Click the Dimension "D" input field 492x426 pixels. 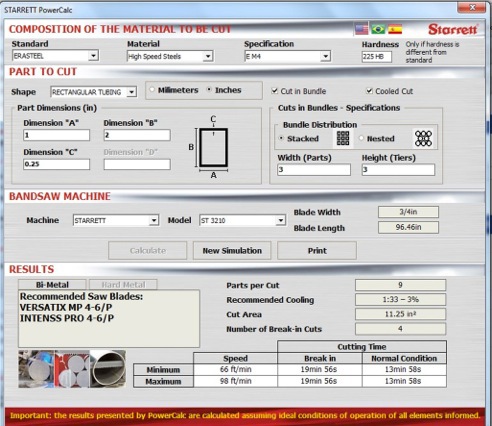tap(137, 164)
